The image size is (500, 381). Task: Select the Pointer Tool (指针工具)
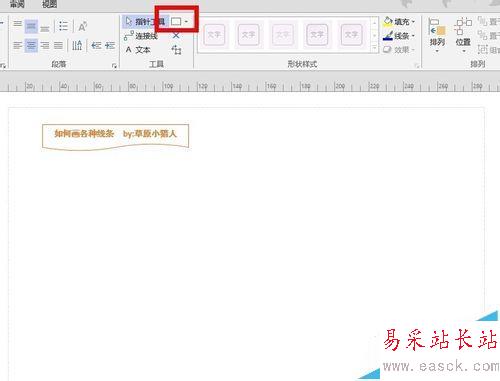[x=145, y=22]
